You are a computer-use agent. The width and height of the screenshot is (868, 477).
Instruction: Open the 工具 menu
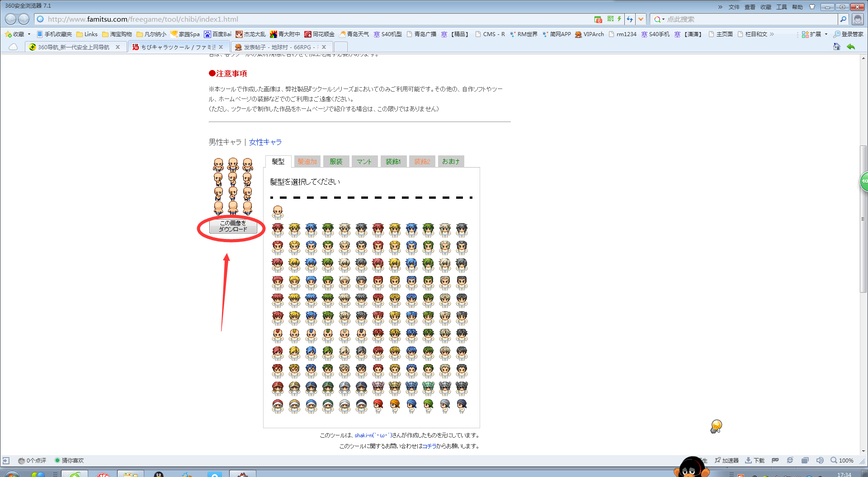tap(782, 7)
